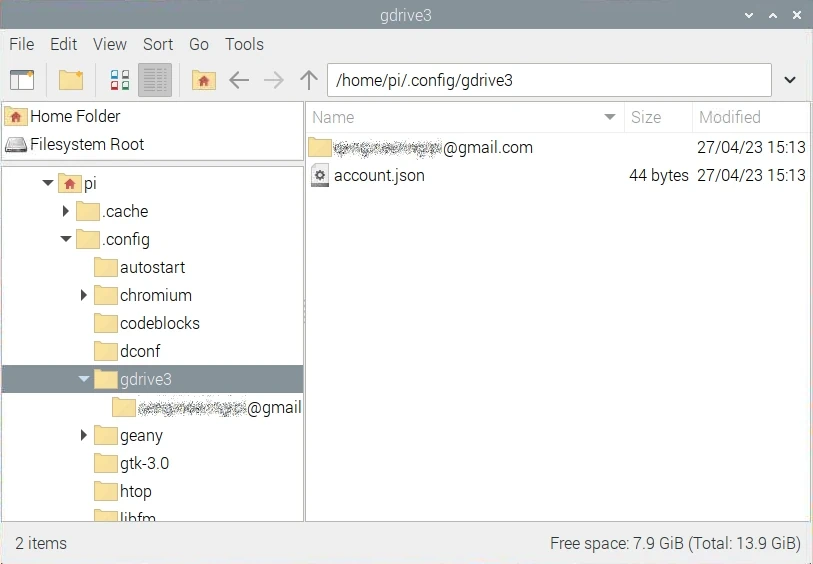
Task: Select the gdrive3 folder in tree
Action: (x=152, y=379)
